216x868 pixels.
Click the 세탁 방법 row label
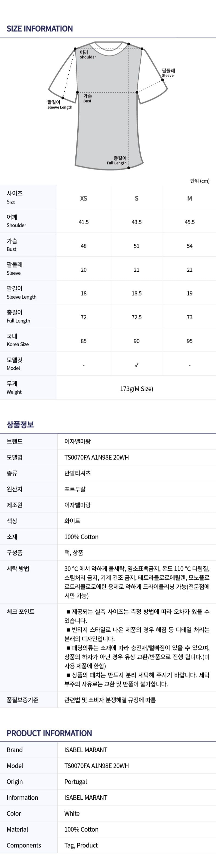(x=18, y=569)
